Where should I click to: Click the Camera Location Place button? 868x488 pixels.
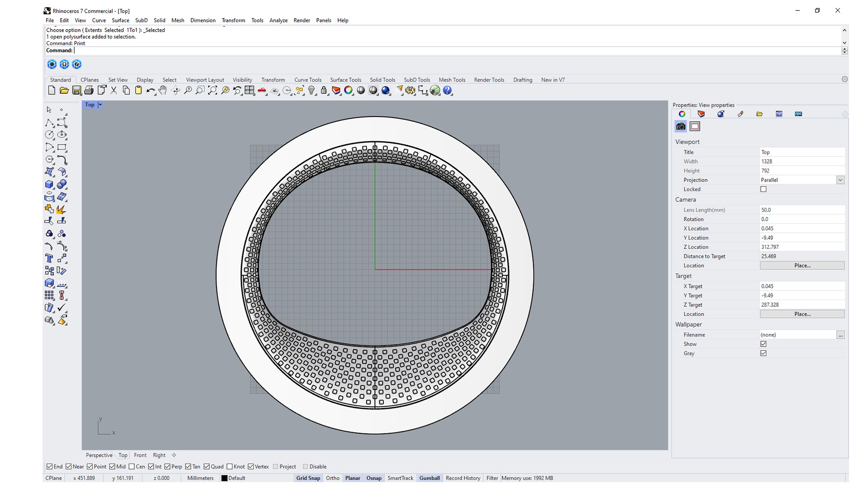pyautogui.click(x=802, y=266)
